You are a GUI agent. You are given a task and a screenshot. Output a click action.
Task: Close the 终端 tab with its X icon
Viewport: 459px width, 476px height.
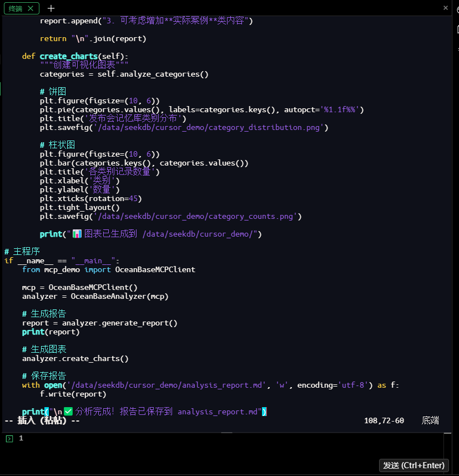coord(31,8)
